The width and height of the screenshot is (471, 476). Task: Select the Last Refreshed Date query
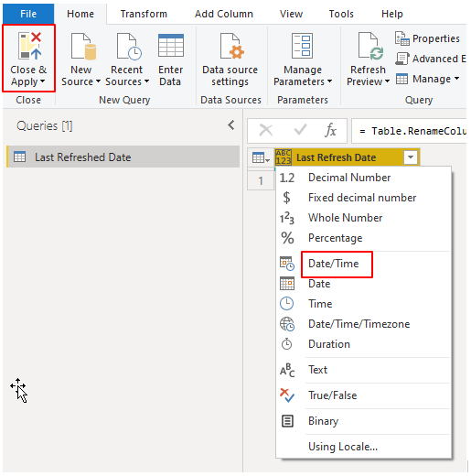[x=123, y=157]
